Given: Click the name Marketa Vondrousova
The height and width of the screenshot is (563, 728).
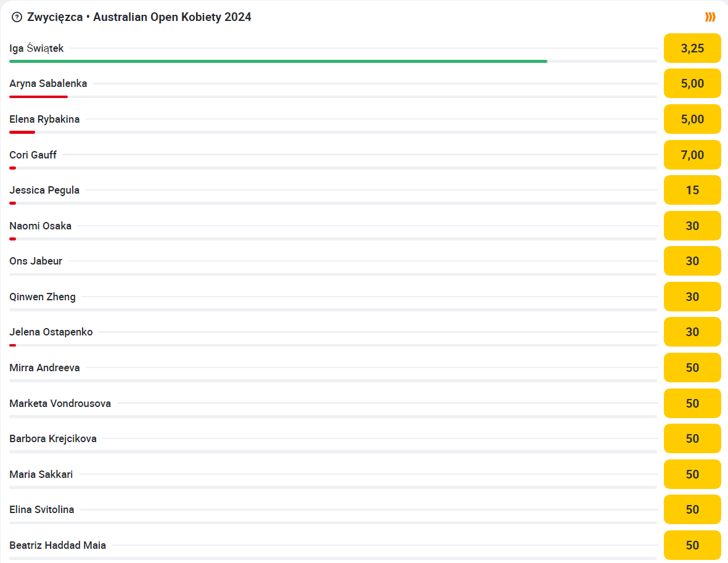Looking at the screenshot, I should [60, 403].
